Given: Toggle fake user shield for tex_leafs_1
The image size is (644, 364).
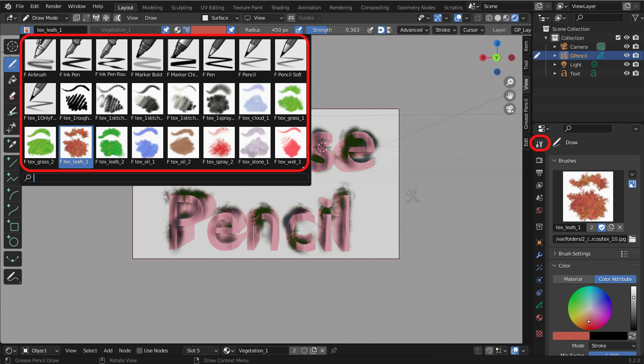Looking at the screenshot, I should click(602, 227).
